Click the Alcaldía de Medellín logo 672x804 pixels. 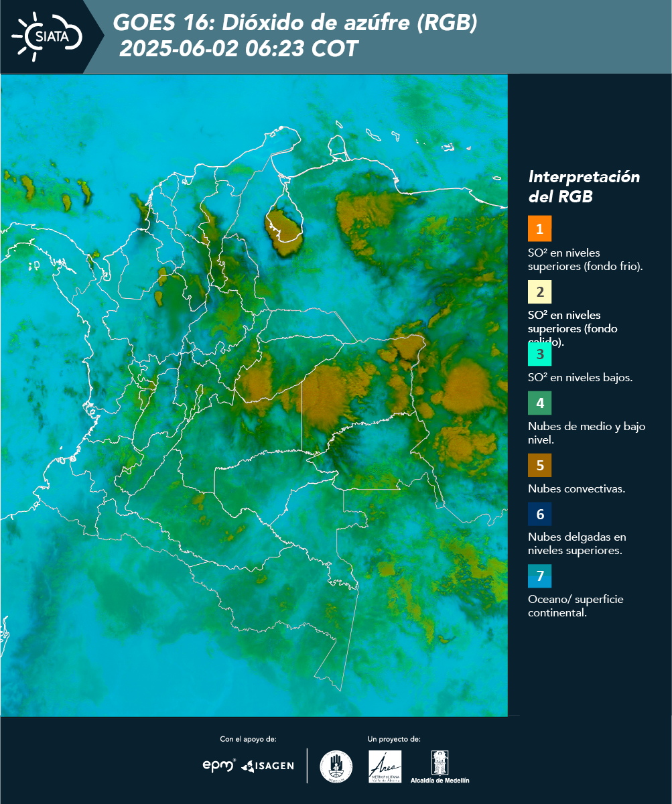(440, 766)
